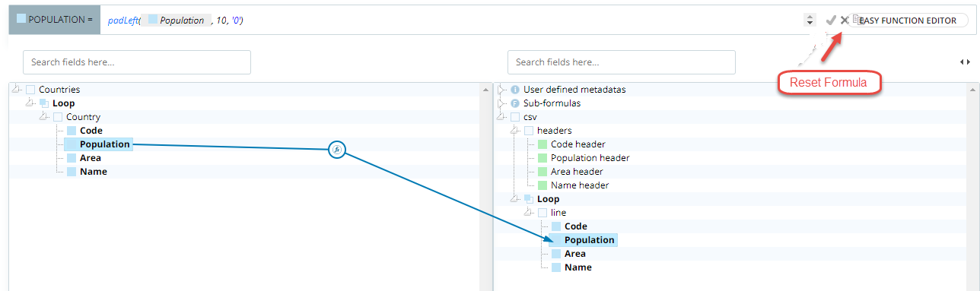Select the Name field under line
This screenshot has width=980, height=291.
(577, 267)
